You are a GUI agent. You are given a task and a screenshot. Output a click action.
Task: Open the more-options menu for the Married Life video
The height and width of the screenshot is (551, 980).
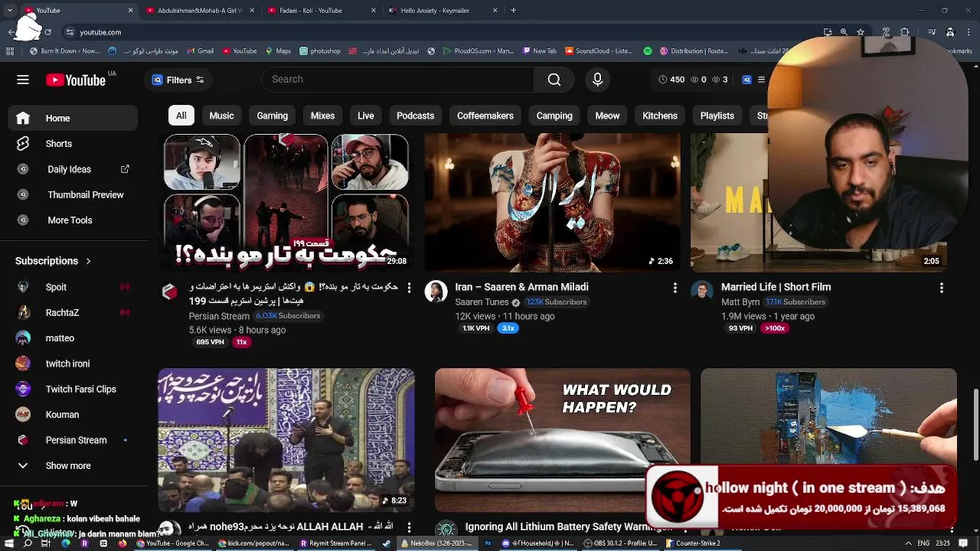coord(941,288)
